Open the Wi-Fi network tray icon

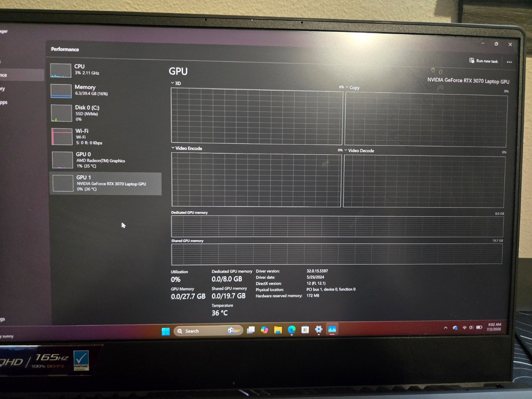click(x=465, y=328)
